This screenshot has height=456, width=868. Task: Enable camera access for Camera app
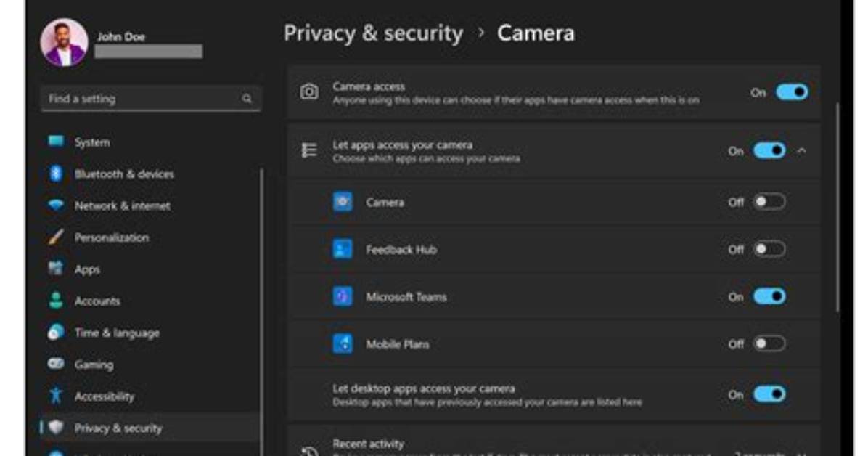click(x=769, y=202)
